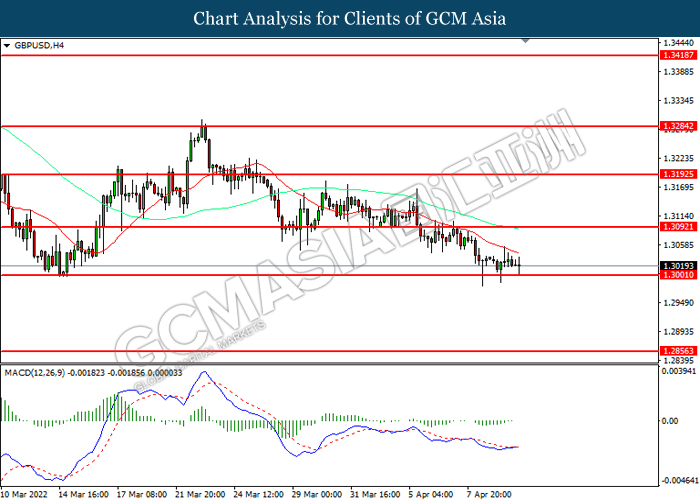
Task: Click the 1.31140 price axis value
Action: [x=679, y=216]
